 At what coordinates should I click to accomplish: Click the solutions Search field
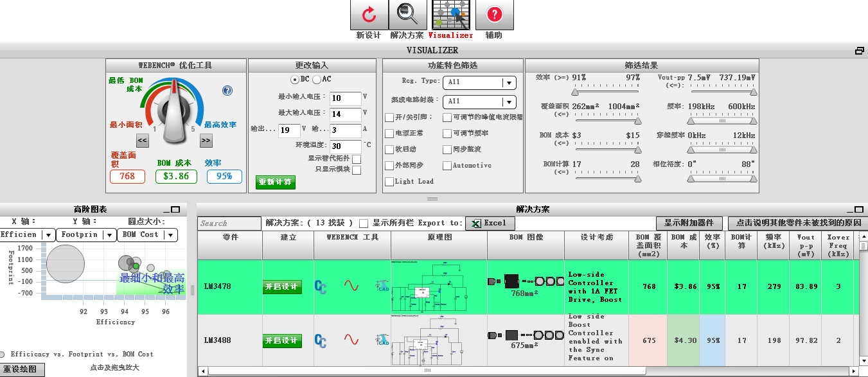(x=229, y=224)
